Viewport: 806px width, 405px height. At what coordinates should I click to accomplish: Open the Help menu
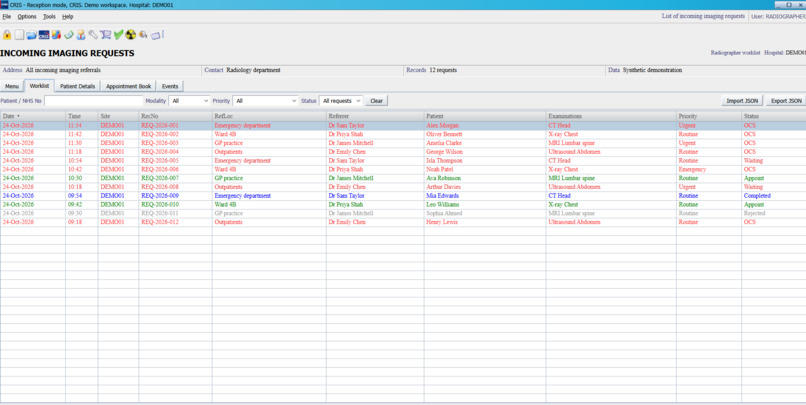pyautogui.click(x=67, y=16)
